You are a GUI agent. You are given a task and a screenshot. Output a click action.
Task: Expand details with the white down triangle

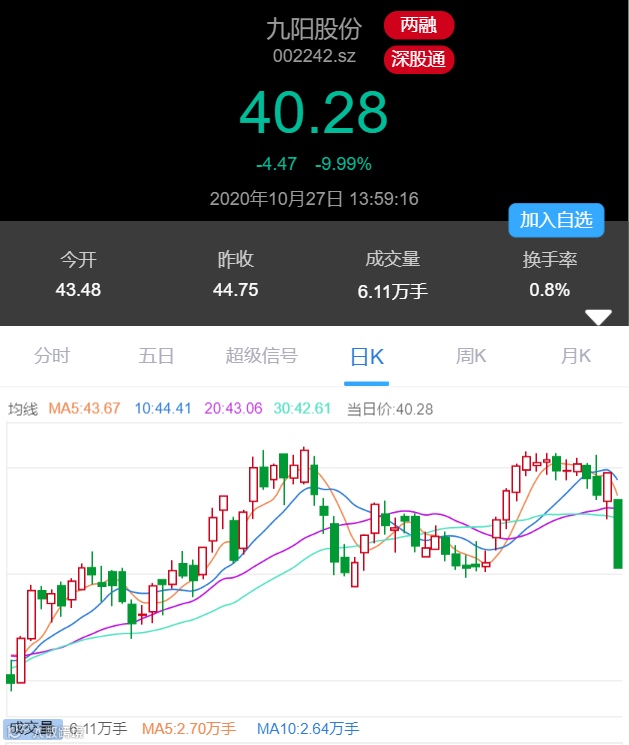[x=598, y=317]
